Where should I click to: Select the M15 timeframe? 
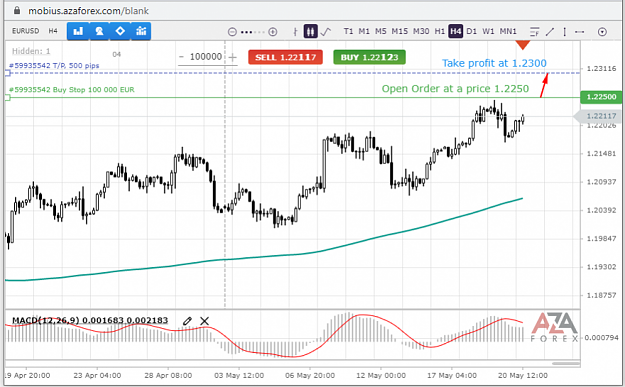click(399, 31)
